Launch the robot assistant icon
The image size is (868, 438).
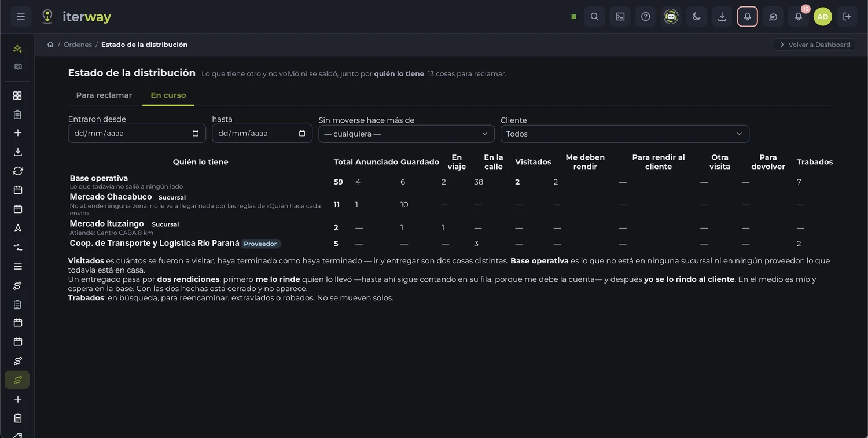point(671,17)
